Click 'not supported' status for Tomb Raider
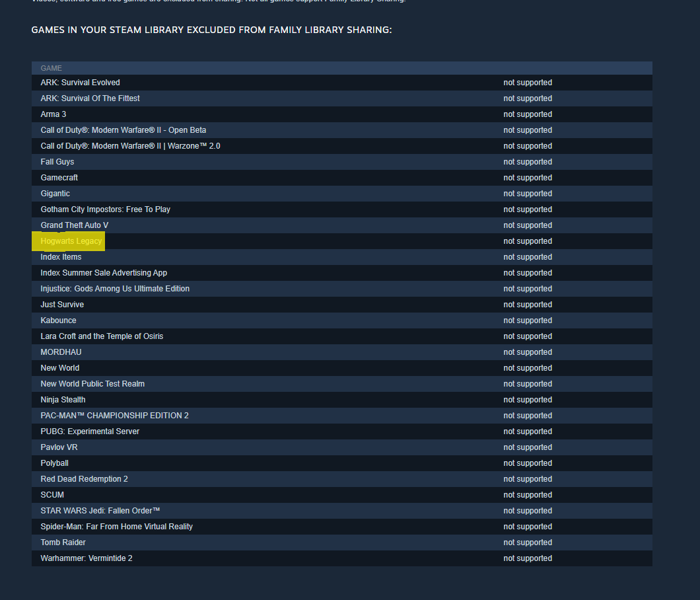This screenshot has height=600, width=700. [x=528, y=543]
